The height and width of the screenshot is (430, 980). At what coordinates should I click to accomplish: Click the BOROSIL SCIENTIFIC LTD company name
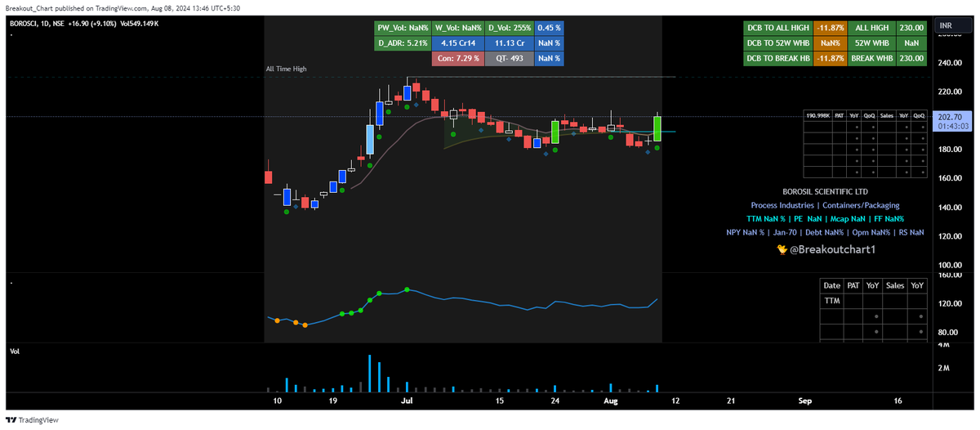[x=825, y=191]
